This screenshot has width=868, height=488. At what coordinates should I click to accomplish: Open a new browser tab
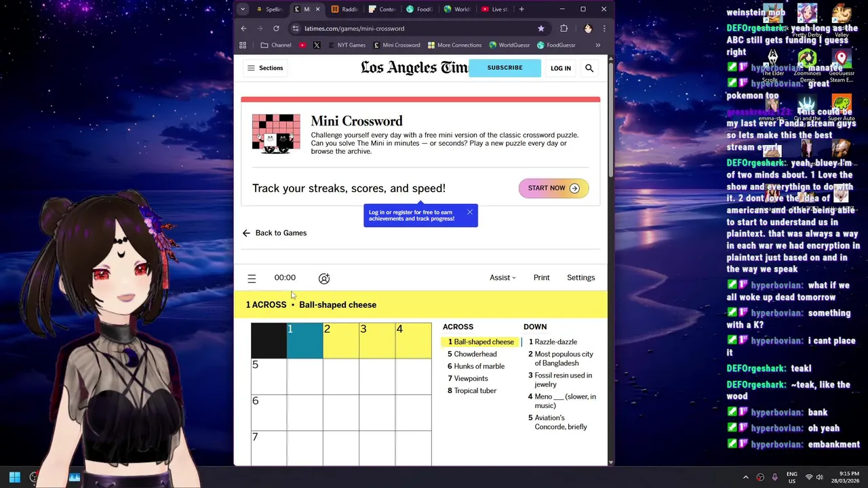click(x=521, y=9)
